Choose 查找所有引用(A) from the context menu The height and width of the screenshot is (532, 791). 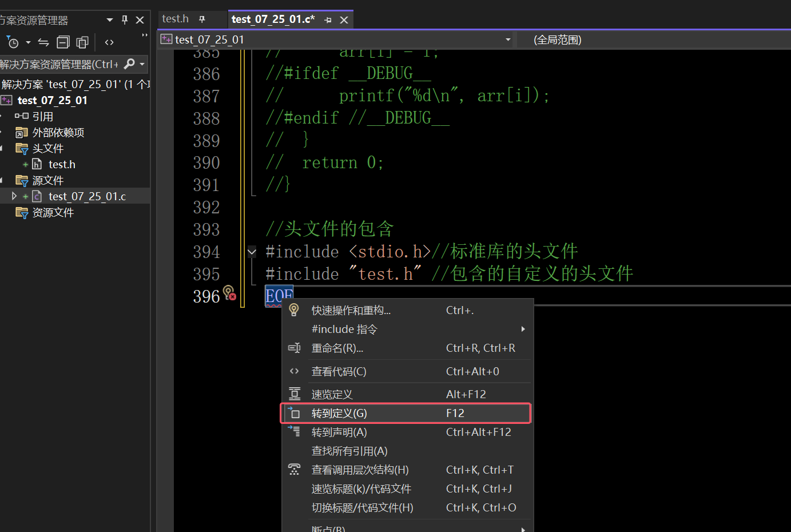[408, 451]
